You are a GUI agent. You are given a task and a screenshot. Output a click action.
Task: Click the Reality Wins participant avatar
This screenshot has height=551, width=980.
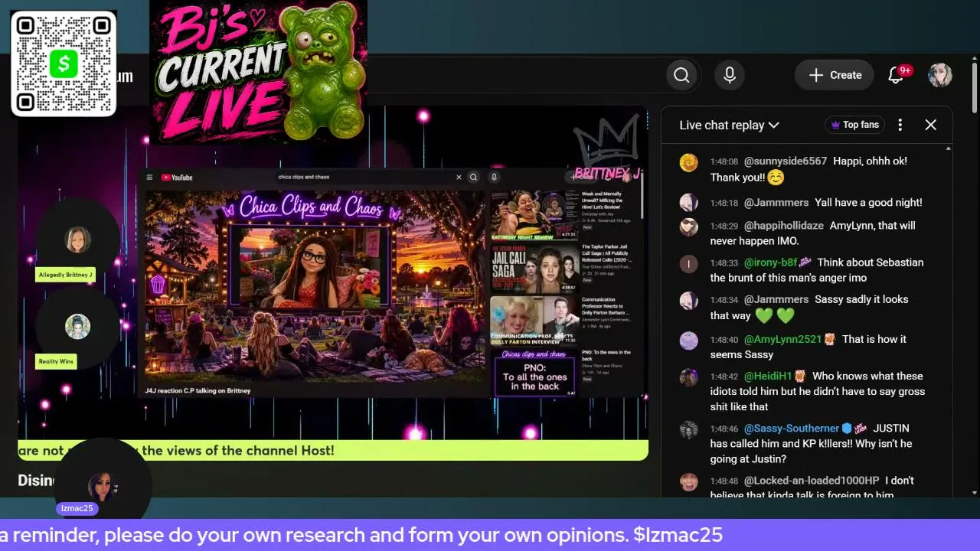pyautogui.click(x=78, y=327)
